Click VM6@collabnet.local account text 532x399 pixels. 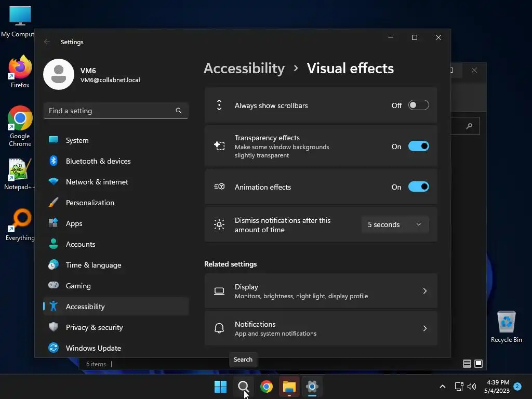(110, 80)
